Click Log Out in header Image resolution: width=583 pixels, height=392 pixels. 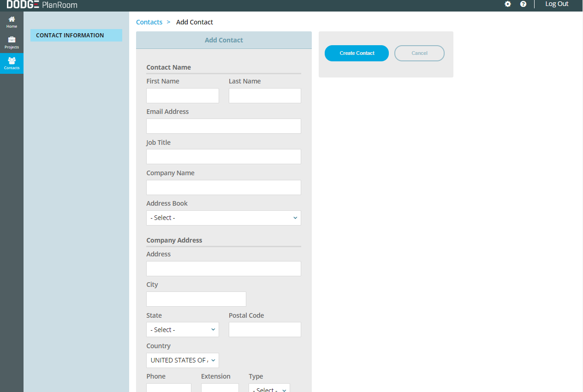coord(557,4)
